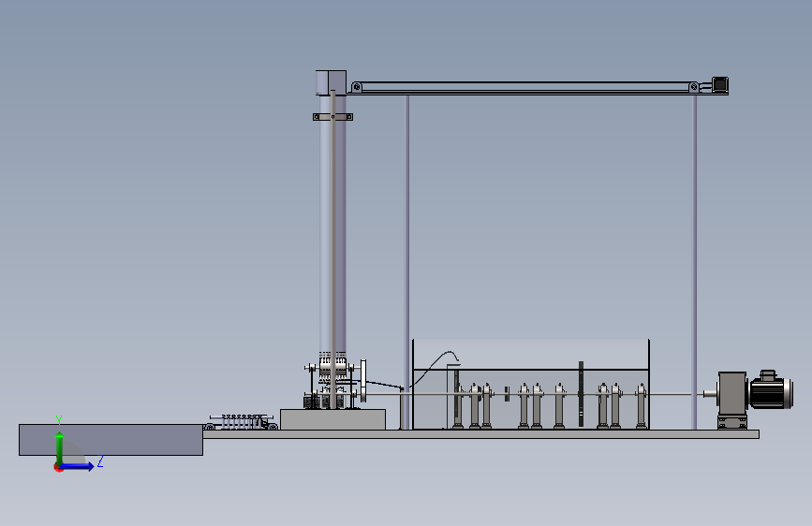Select the curved wire above the tank's left side

(435, 368)
